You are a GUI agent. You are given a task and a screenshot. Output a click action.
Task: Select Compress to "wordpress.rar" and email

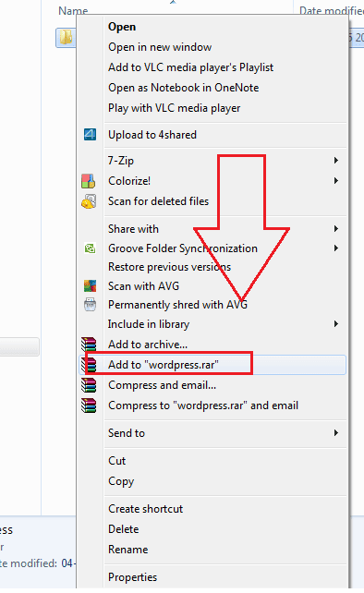(x=203, y=405)
